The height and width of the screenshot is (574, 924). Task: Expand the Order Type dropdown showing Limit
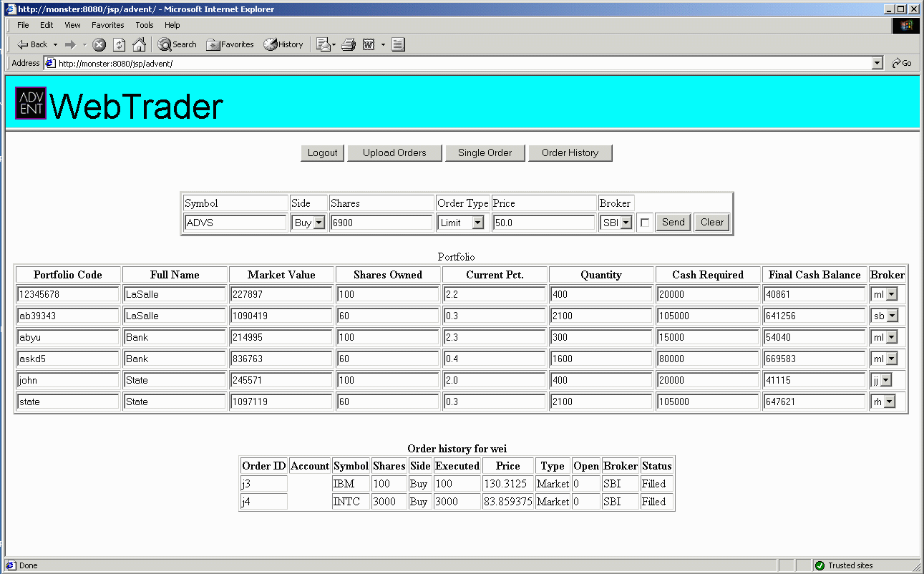478,223
